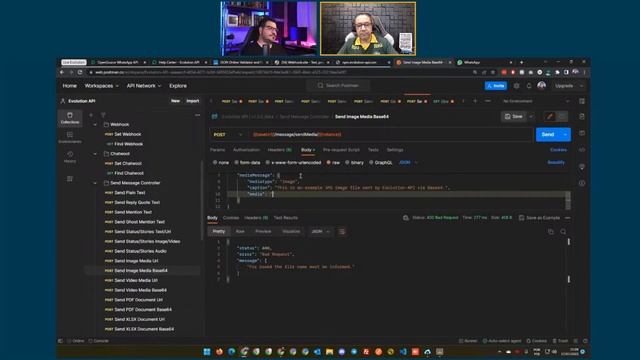640x360 pixels.
Task: Click the Import button
Action: (193, 101)
